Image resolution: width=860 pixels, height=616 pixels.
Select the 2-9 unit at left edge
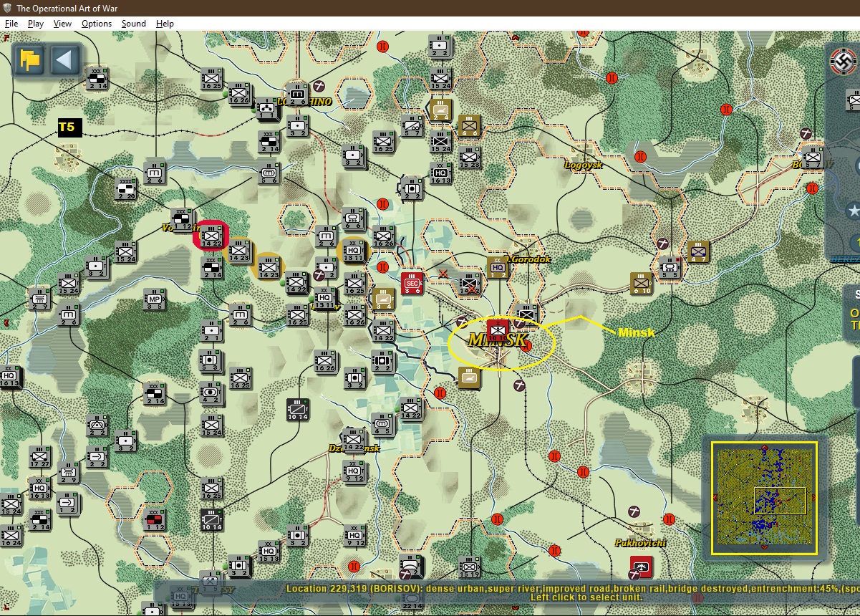tap(39, 299)
